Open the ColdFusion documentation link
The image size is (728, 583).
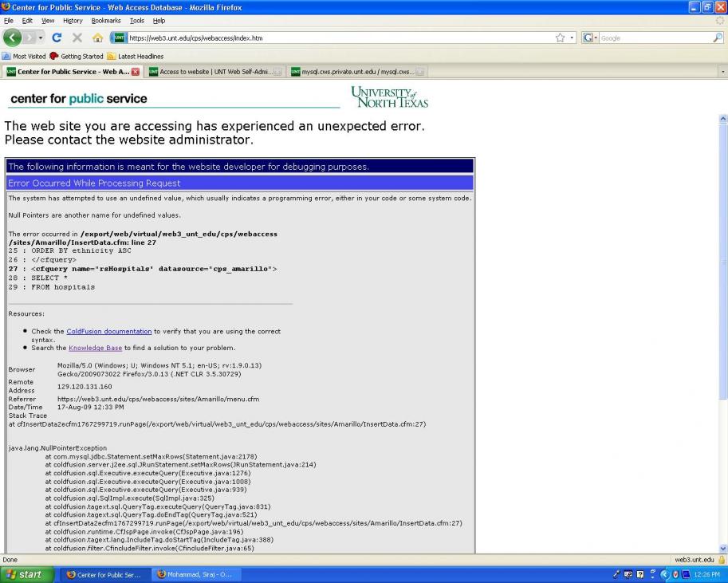(109, 331)
